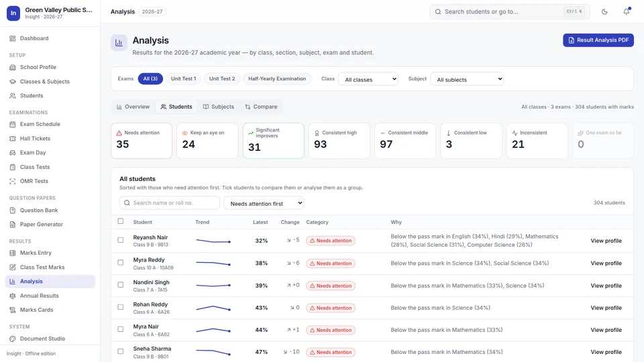Switch to the Subjects tab
Image resolution: width=644 pixels, height=362 pixels.
click(x=219, y=107)
